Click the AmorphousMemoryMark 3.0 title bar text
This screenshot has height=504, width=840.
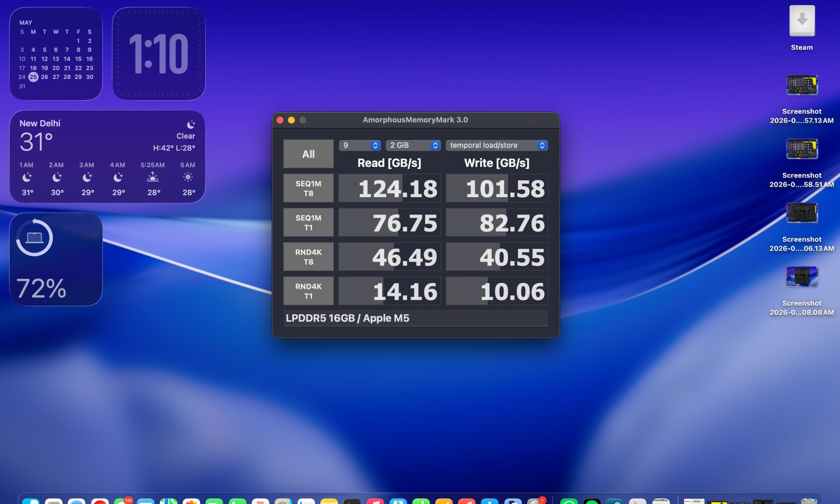415,120
